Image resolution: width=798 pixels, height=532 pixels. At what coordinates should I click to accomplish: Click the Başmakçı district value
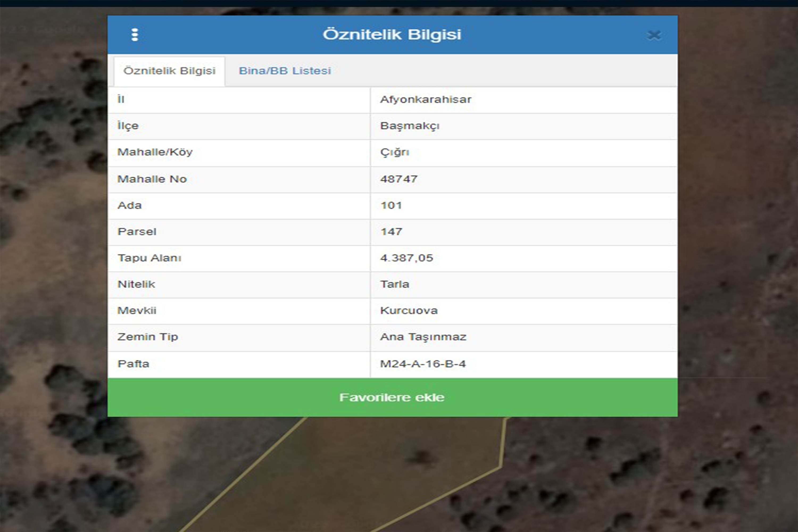point(410,126)
